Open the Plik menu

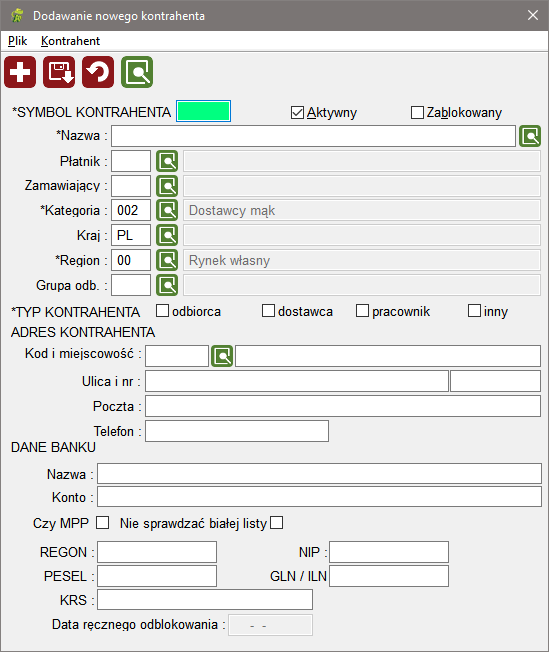click(17, 41)
